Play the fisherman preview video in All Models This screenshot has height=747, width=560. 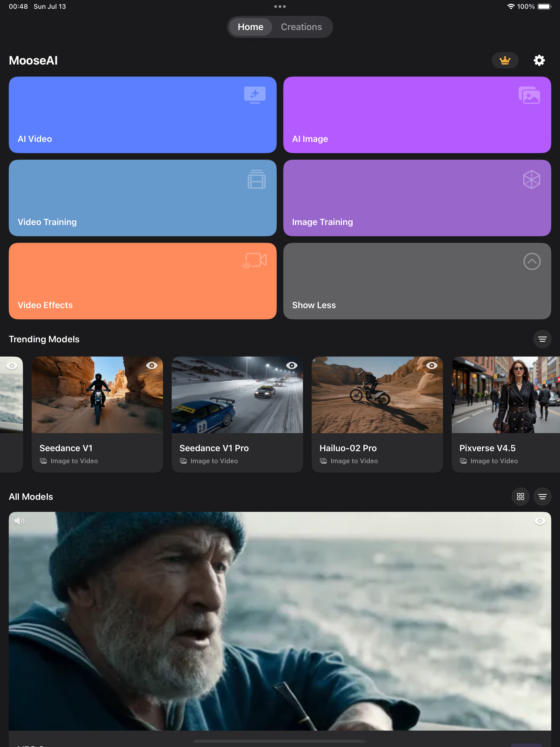(280, 621)
